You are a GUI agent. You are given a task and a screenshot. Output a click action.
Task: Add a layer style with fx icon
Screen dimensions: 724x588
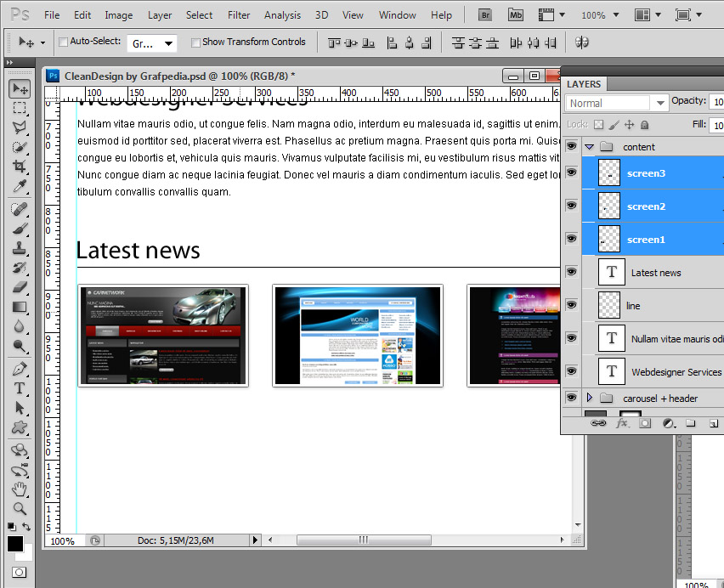[622, 423]
